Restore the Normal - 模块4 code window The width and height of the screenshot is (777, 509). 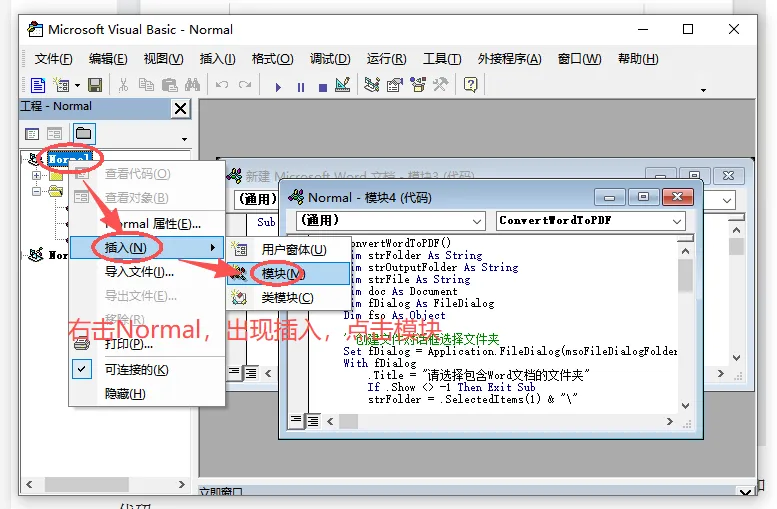[x=643, y=197]
